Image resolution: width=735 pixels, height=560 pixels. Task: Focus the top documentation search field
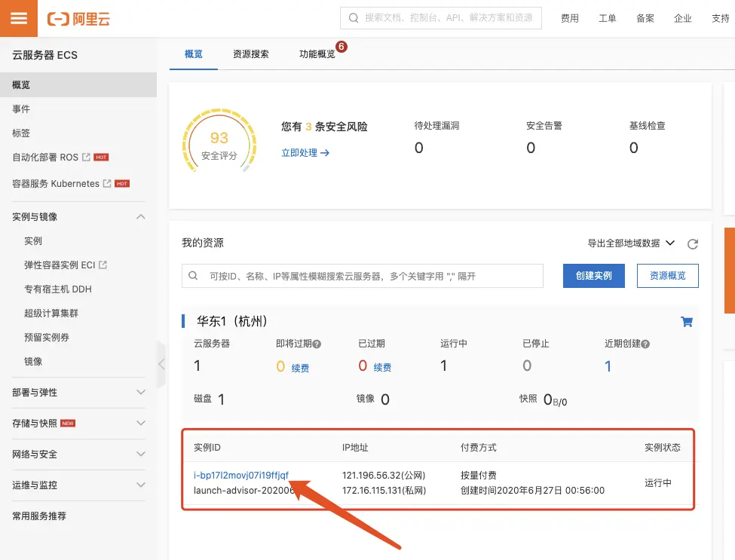[441, 18]
